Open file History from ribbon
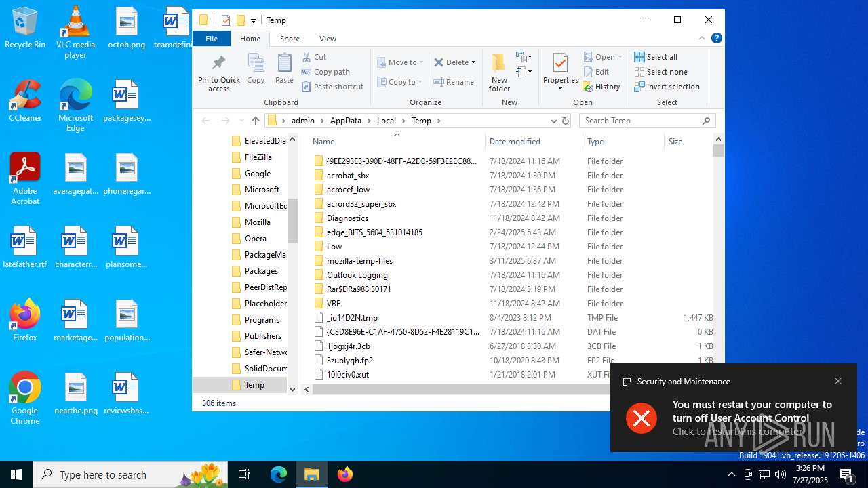 [601, 87]
